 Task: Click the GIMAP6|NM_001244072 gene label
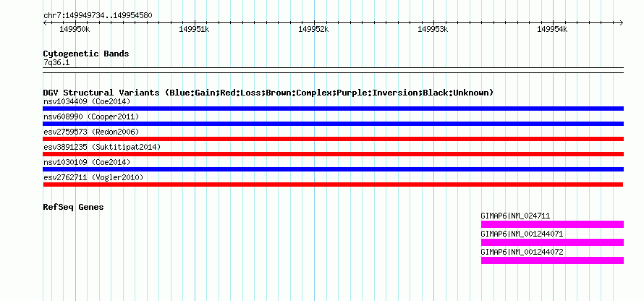coord(522,252)
